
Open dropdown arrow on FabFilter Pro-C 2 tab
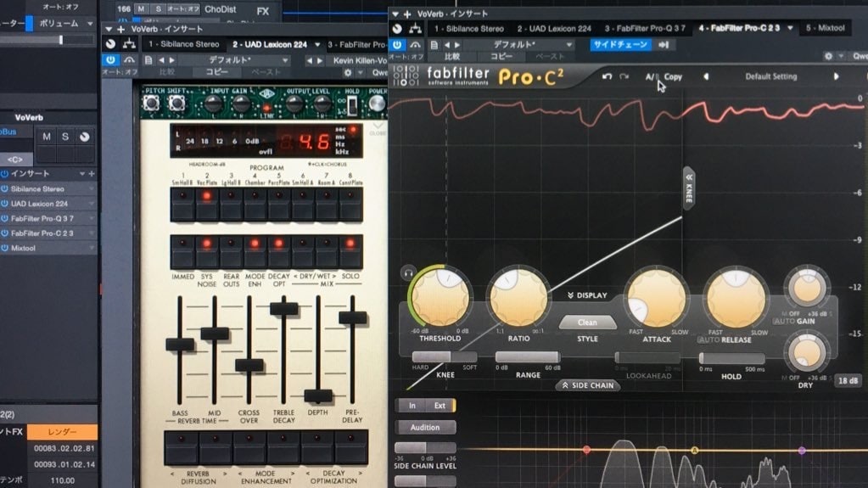pyautogui.click(x=790, y=28)
